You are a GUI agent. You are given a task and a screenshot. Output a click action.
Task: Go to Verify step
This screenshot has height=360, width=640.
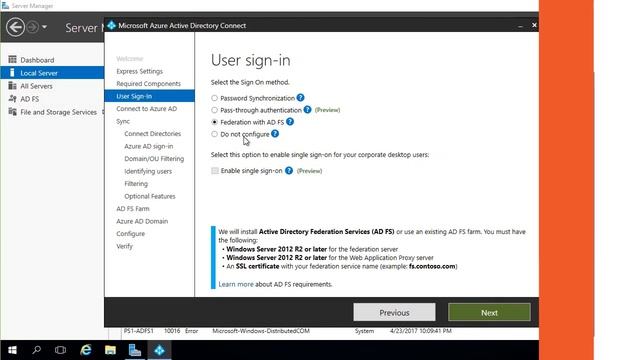(x=124, y=246)
